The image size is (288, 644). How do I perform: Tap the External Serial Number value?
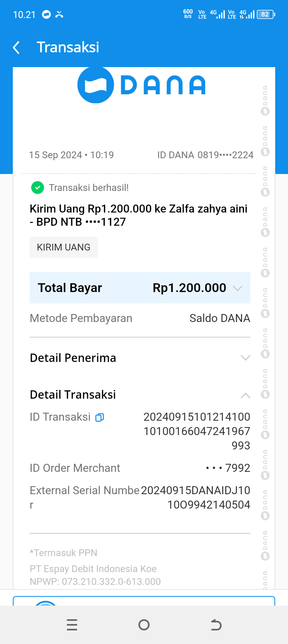196,498
